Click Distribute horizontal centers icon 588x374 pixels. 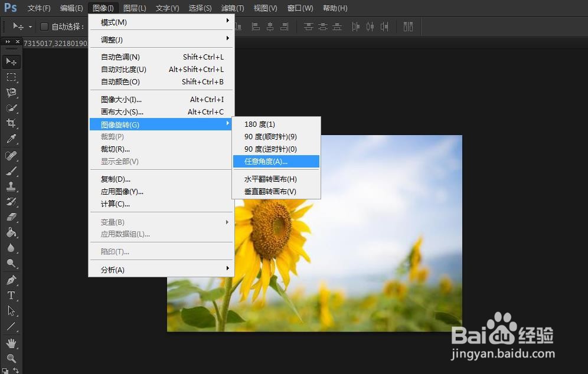point(370,27)
